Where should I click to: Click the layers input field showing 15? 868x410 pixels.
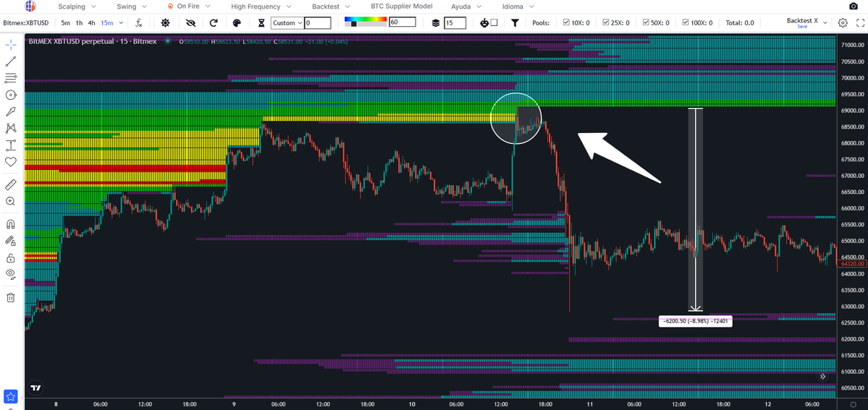(x=455, y=23)
